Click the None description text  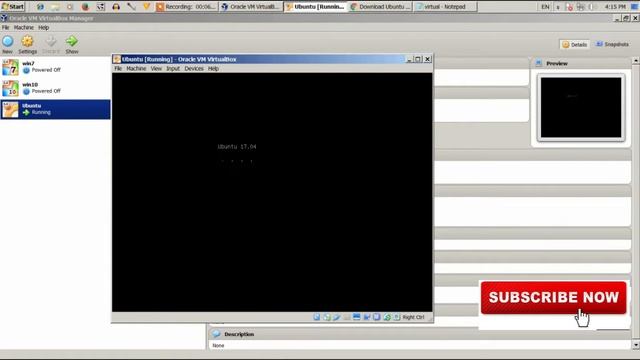[218, 345]
